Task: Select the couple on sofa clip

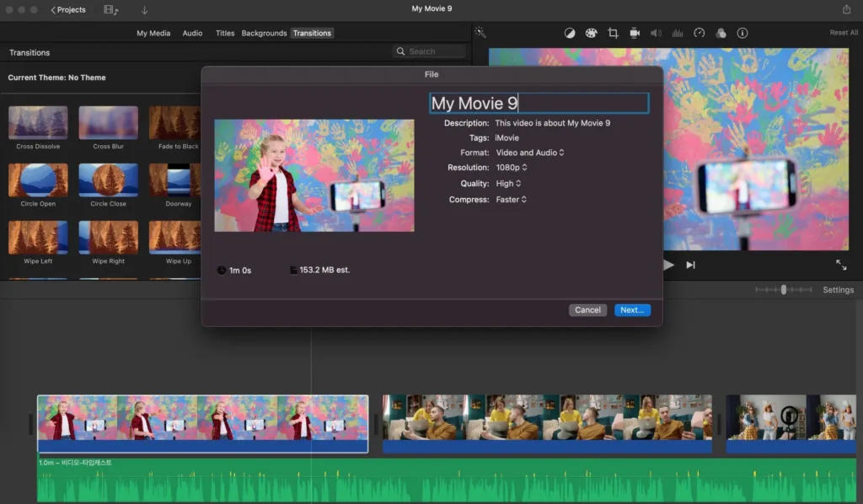Action: (x=547, y=424)
